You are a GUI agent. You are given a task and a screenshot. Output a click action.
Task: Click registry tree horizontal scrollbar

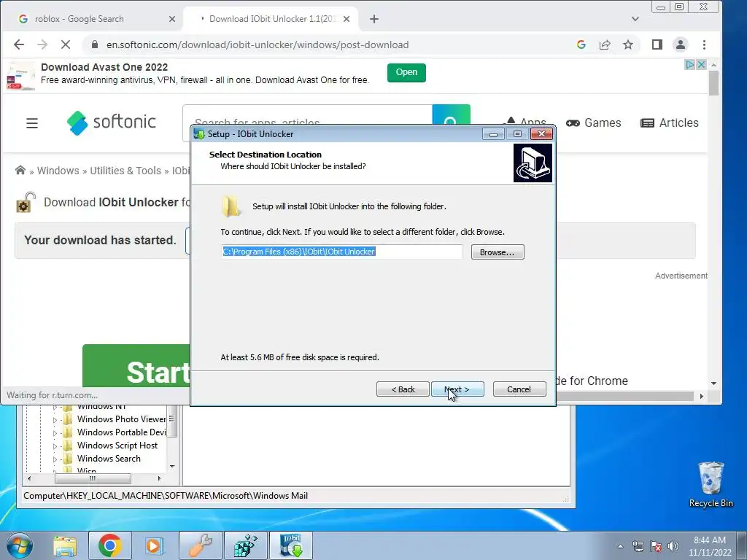(x=93, y=478)
